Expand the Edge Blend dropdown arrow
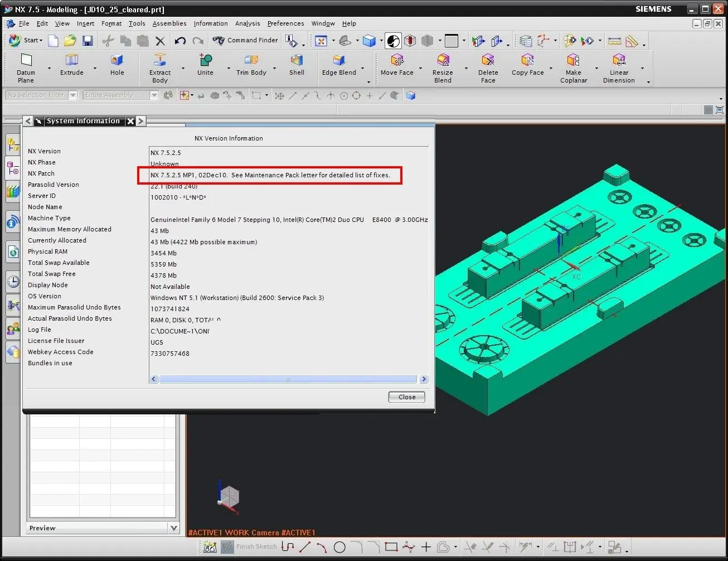This screenshot has height=561, width=728. coord(363,69)
